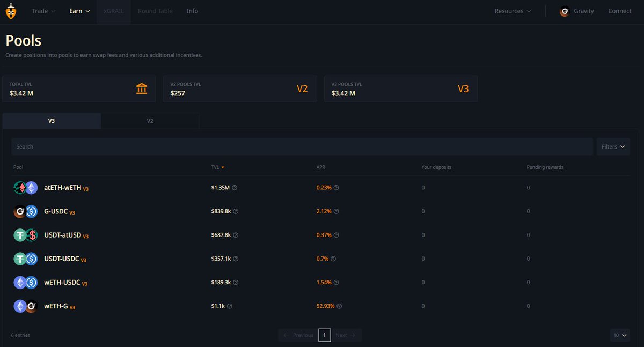This screenshot has height=347, width=644.
Task: Click the USDT-USDC token pair icon
Action: click(x=26, y=259)
